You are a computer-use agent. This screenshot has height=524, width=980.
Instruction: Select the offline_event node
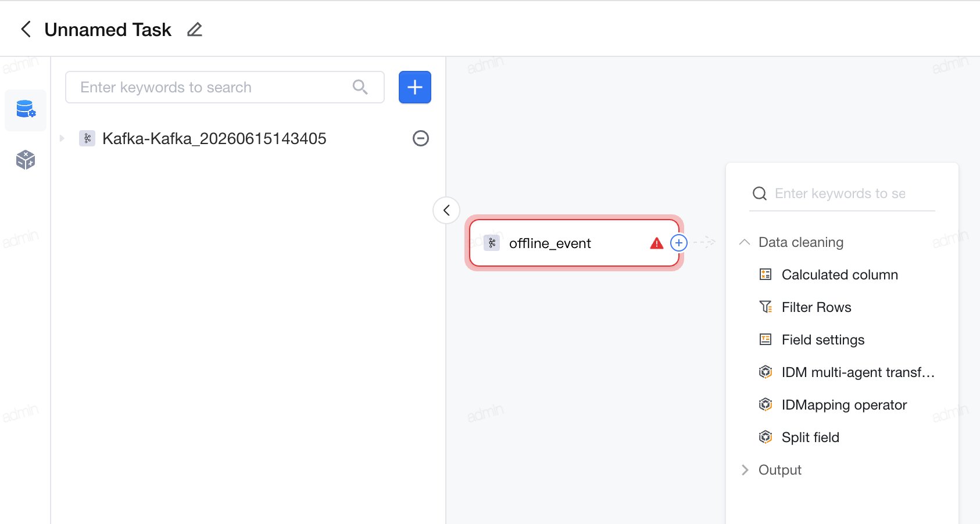[x=574, y=243]
